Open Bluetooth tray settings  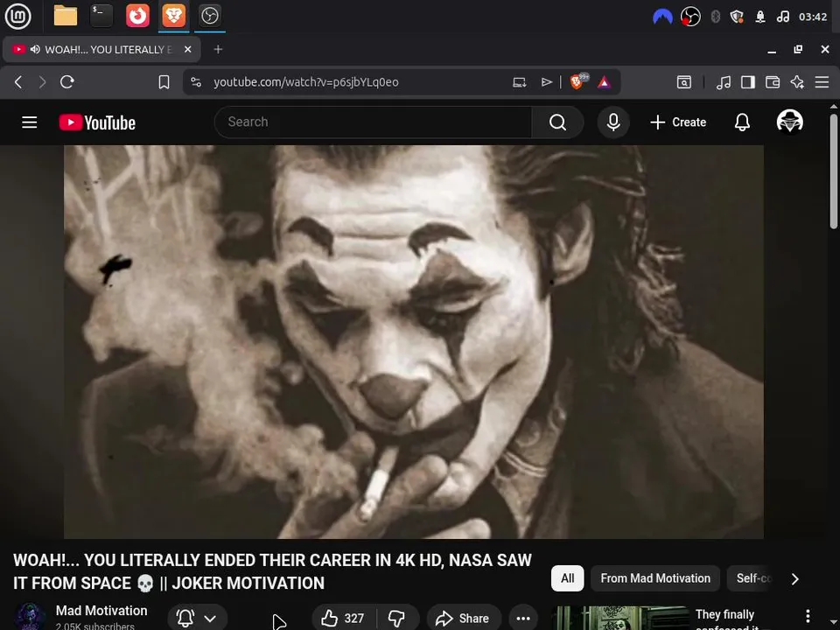coord(715,17)
